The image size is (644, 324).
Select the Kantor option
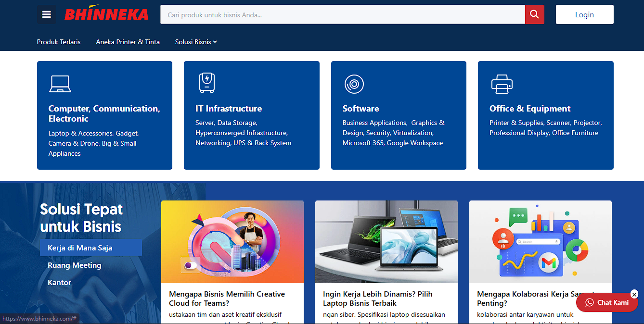click(59, 282)
